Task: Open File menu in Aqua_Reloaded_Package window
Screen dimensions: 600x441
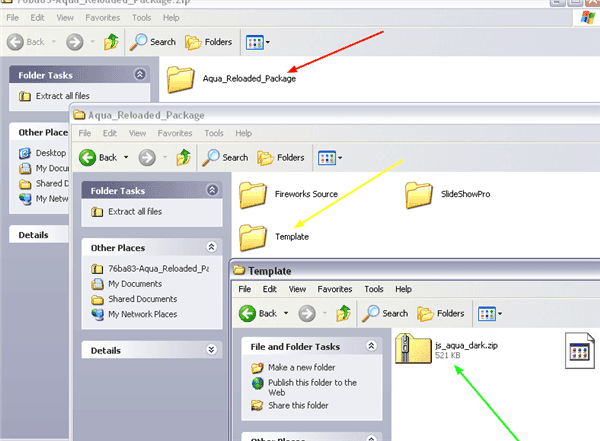Action: coord(85,133)
